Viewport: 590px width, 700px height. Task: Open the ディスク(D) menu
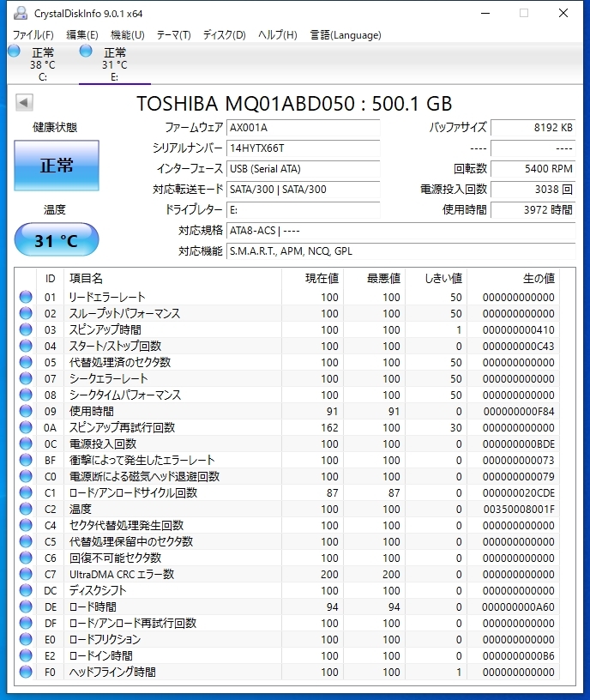tap(225, 35)
